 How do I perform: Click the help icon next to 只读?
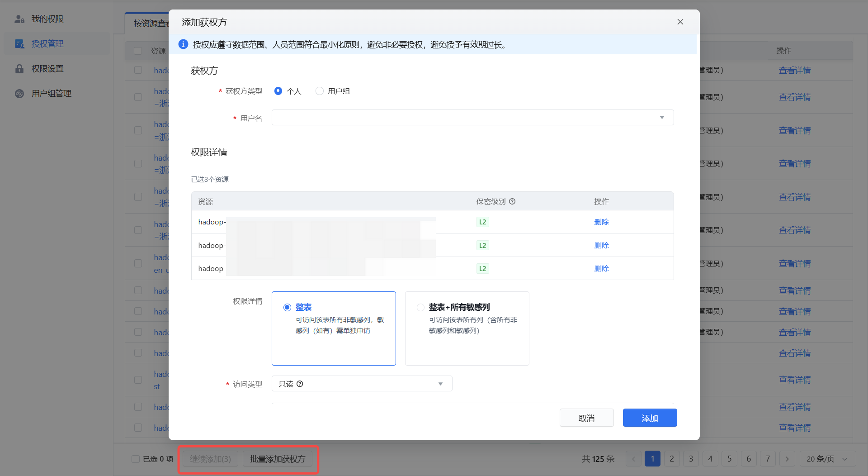pyautogui.click(x=300, y=384)
